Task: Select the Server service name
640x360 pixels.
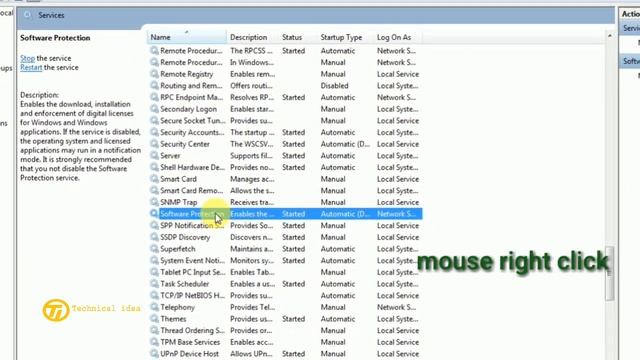Action: pos(170,156)
